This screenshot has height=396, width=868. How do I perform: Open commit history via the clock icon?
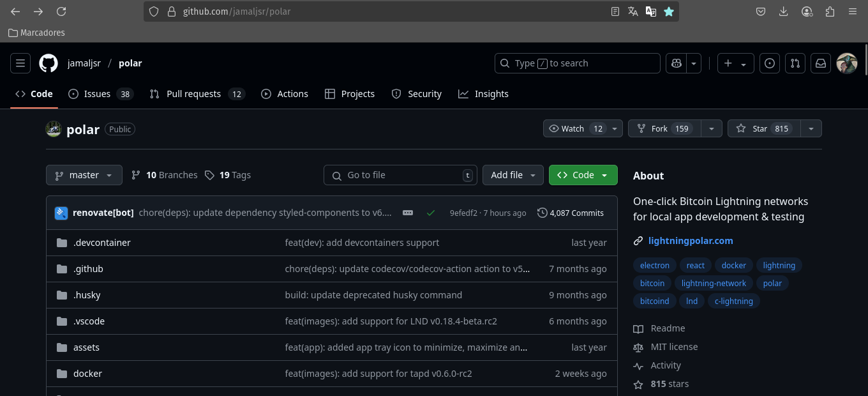tap(570, 213)
